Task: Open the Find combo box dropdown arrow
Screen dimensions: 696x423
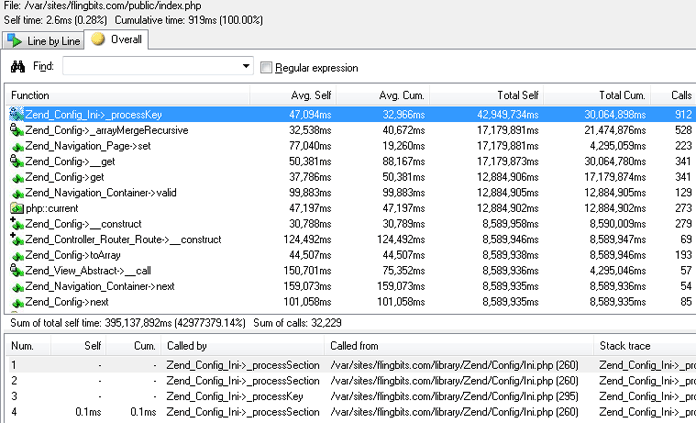Action: pyautogui.click(x=246, y=66)
